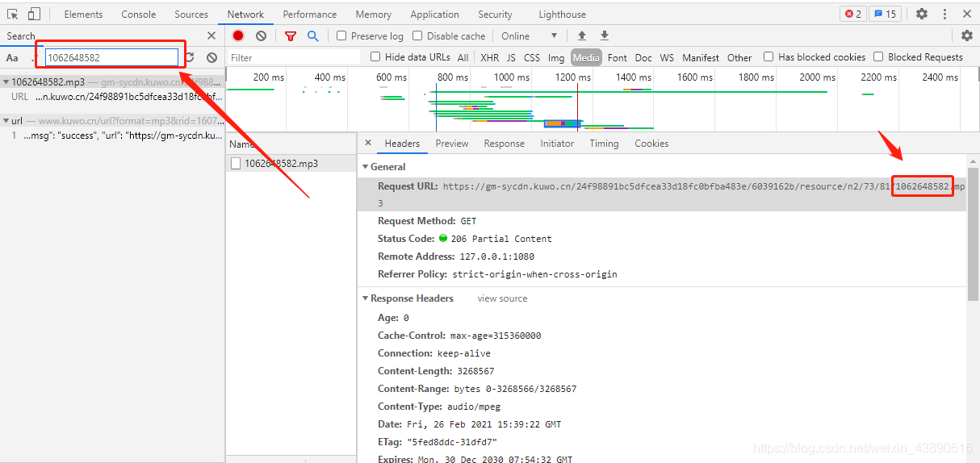The width and height of the screenshot is (980, 463).
Task: Filter requests by Other
Action: [x=739, y=57]
